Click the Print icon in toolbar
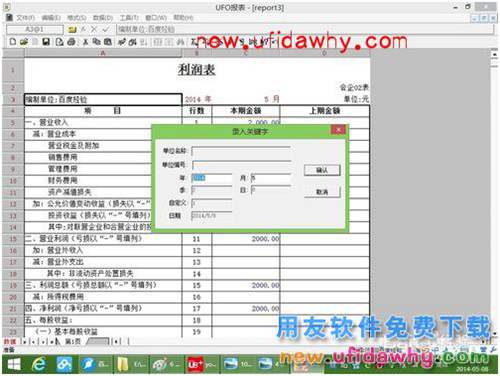 coord(71,42)
